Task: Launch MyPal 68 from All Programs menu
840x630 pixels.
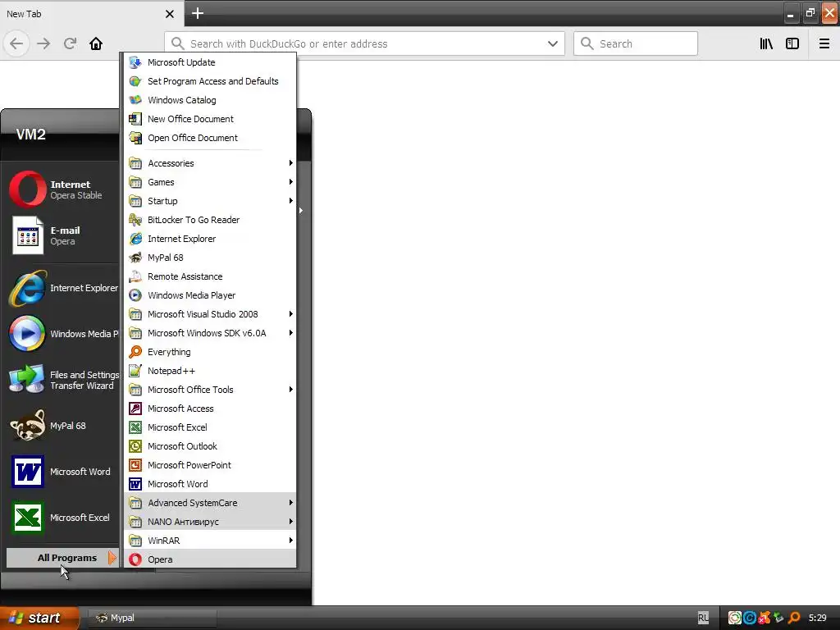Action: (x=210, y=257)
